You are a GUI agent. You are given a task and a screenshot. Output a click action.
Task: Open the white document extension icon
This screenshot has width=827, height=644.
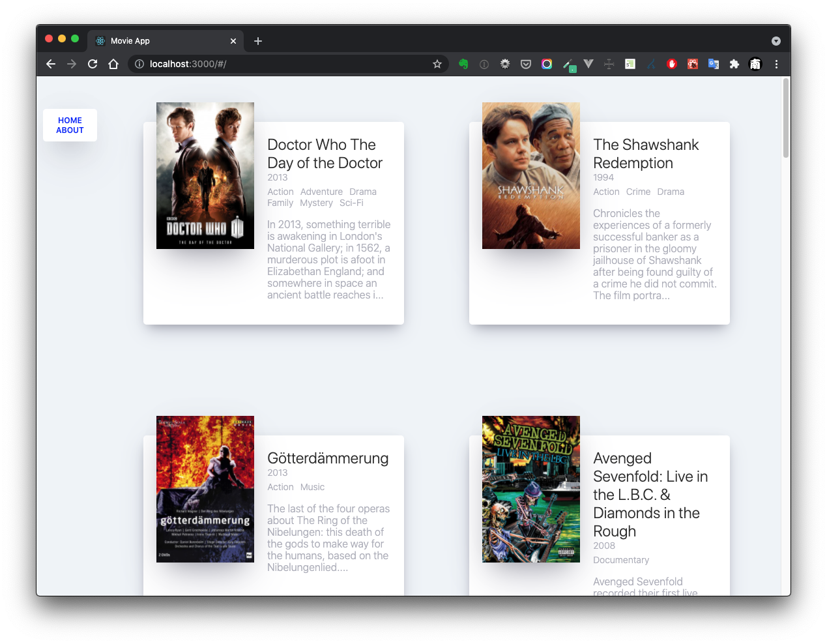tap(630, 64)
